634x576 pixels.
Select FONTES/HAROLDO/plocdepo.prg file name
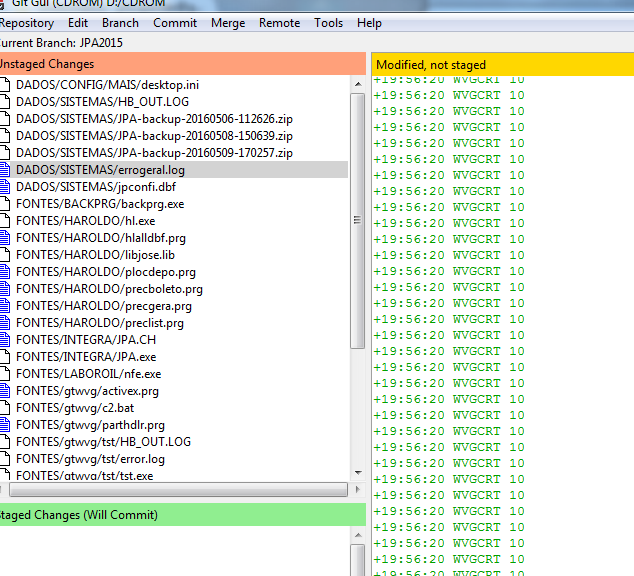point(106,272)
